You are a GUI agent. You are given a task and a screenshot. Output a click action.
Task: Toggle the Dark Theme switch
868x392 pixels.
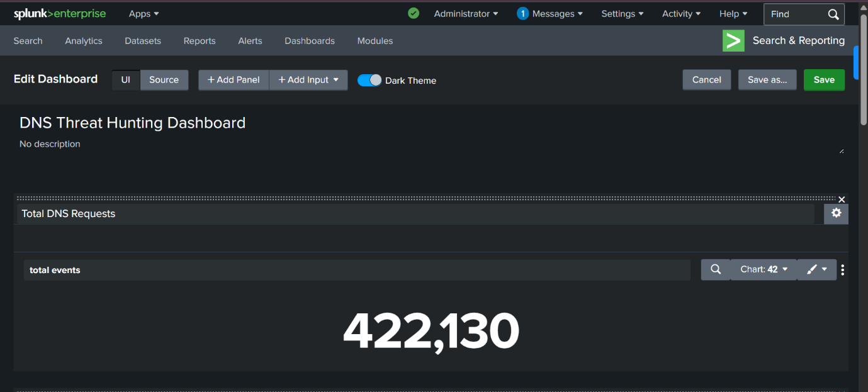(369, 80)
